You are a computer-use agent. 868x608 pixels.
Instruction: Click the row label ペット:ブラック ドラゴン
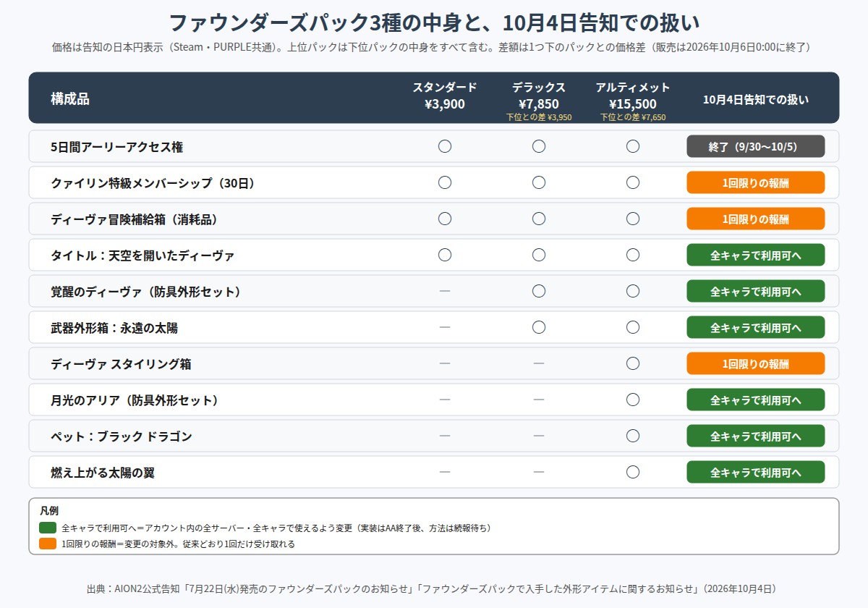(x=121, y=436)
